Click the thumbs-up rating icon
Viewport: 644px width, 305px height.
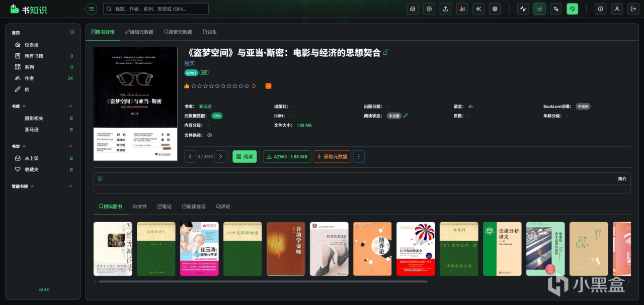[x=187, y=86]
